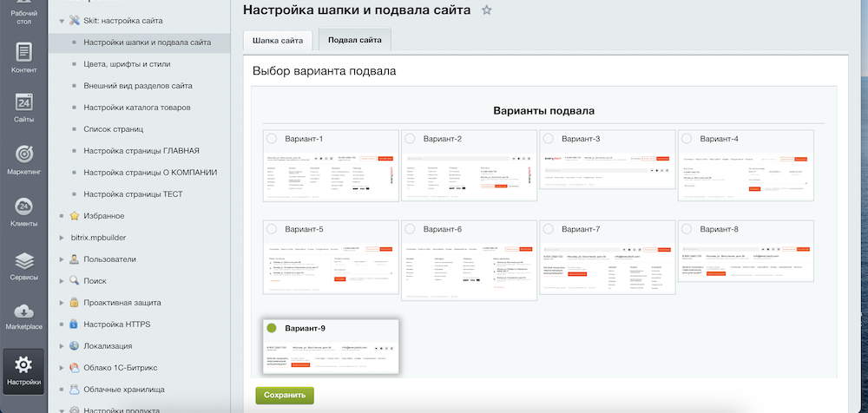The height and width of the screenshot is (413, 868).
Task: Open the Сервисы layers icon
Action: (x=23, y=260)
